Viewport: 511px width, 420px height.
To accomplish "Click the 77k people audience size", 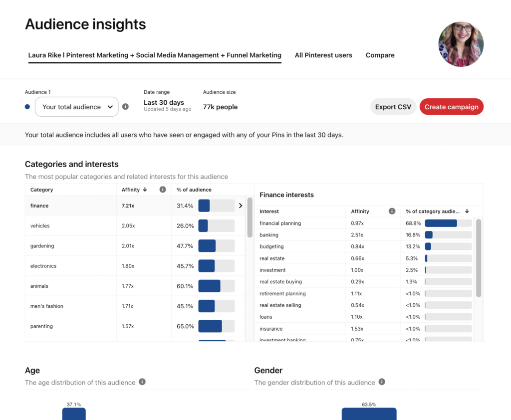I will [x=220, y=107].
